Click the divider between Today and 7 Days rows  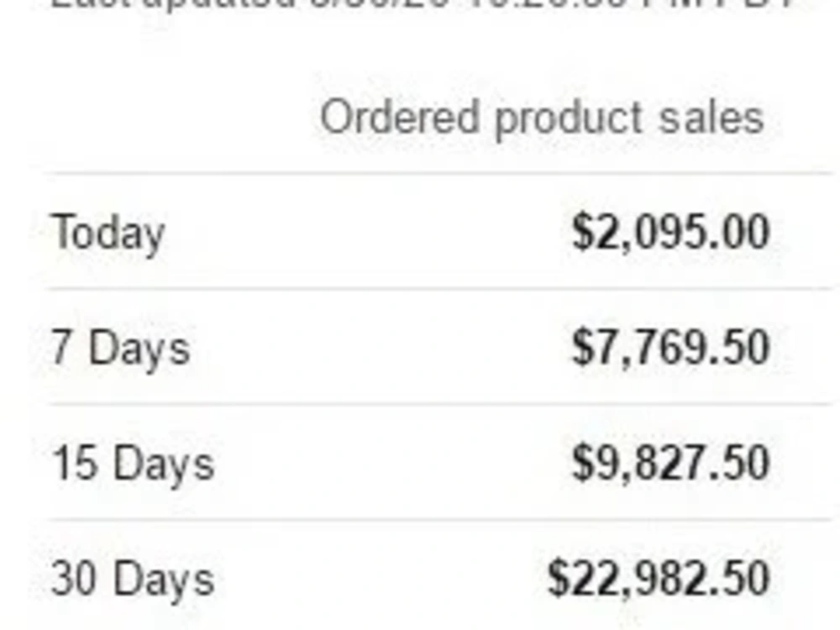click(439, 289)
